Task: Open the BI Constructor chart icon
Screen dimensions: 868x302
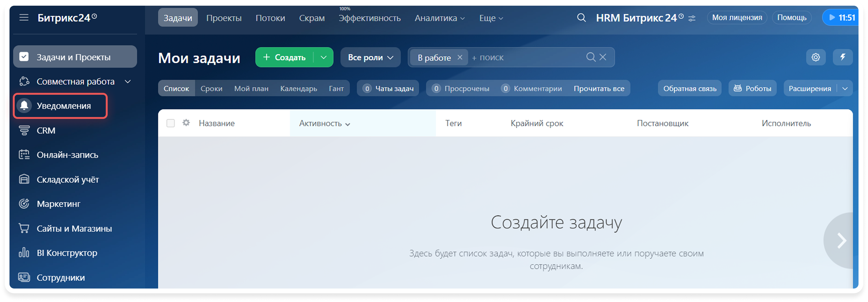Action: click(24, 252)
